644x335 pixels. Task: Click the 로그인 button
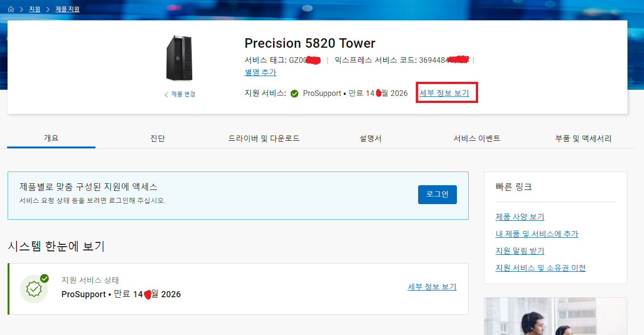point(438,195)
